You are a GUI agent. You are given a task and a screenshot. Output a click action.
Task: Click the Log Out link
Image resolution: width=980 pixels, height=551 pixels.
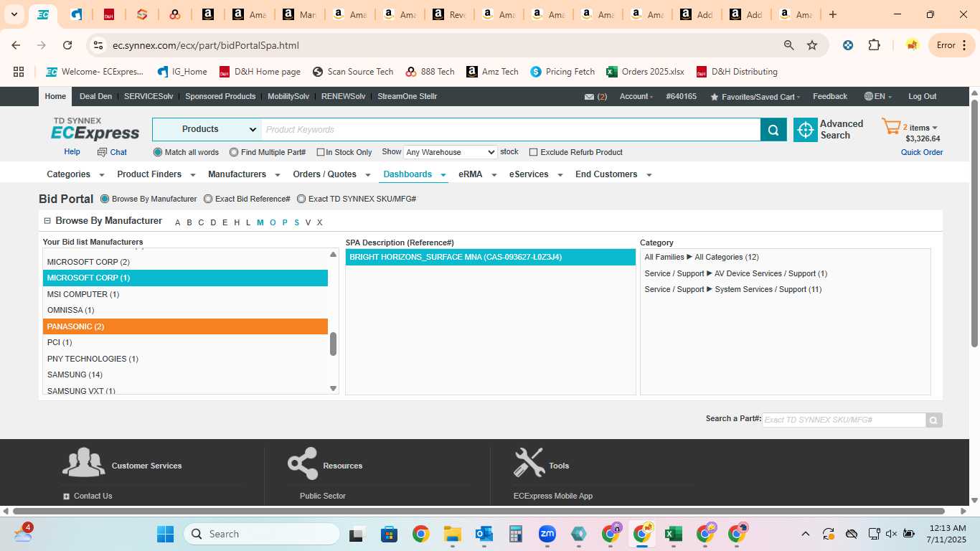click(922, 97)
